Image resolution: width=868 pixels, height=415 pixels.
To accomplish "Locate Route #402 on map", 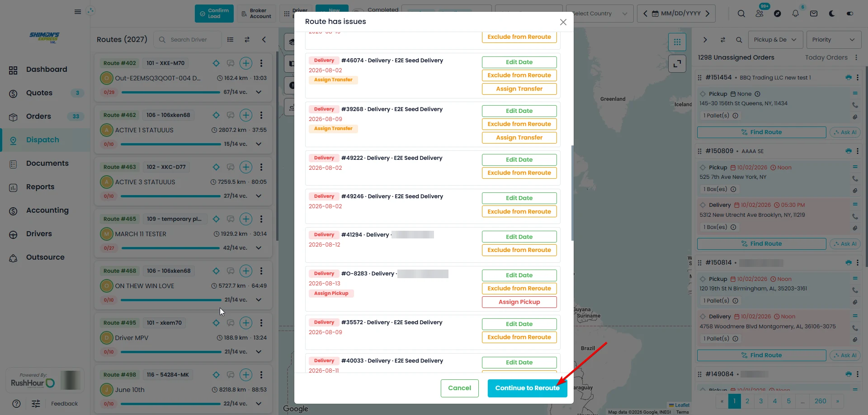I will click(x=216, y=63).
